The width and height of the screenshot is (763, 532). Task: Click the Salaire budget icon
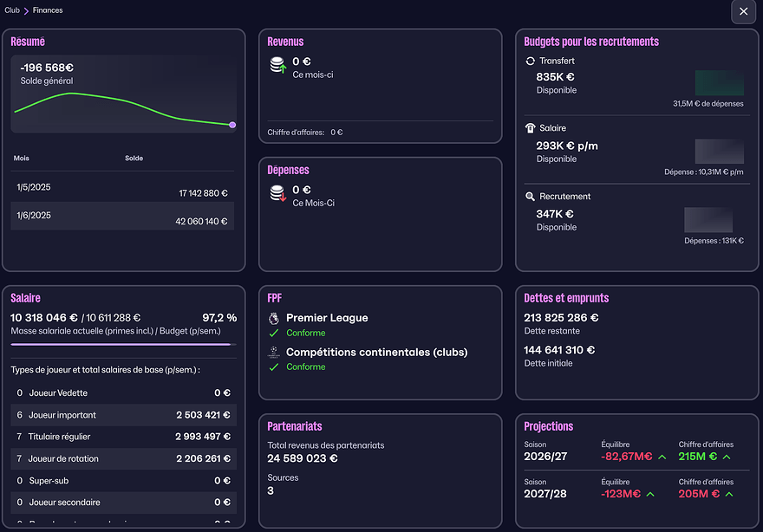531,128
